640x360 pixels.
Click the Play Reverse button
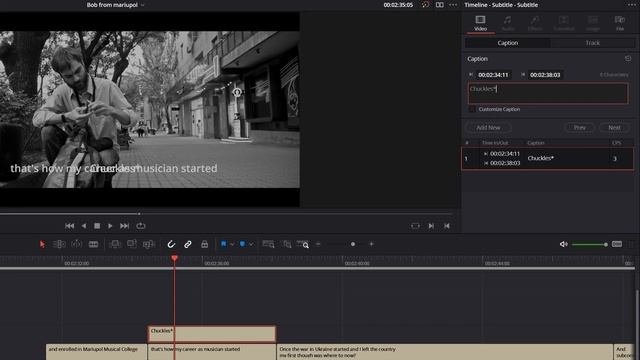coord(84,226)
